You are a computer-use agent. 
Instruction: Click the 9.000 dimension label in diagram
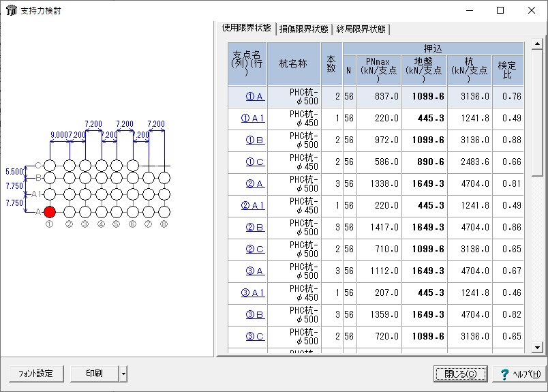pyautogui.click(x=59, y=135)
